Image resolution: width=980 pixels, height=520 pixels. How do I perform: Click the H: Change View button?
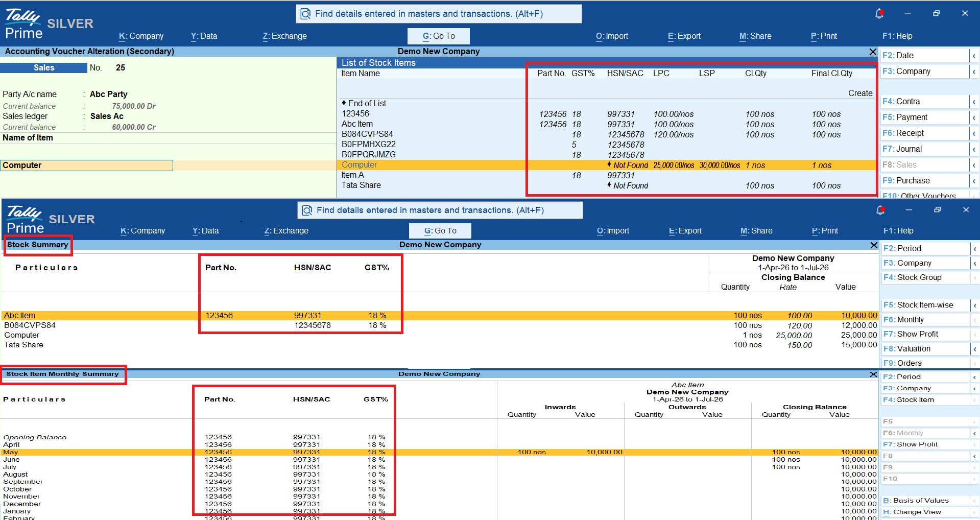click(925, 512)
